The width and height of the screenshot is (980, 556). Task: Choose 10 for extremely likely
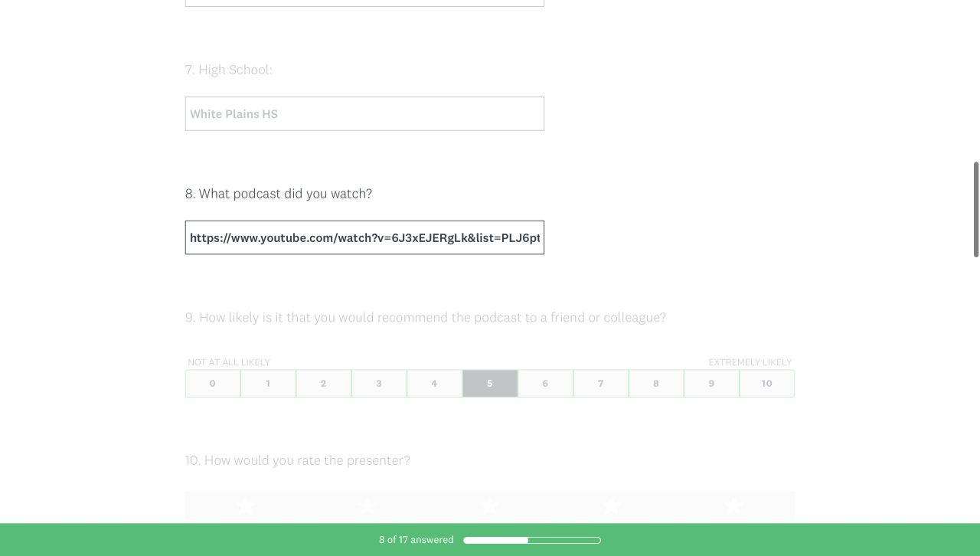pyautogui.click(x=767, y=384)
